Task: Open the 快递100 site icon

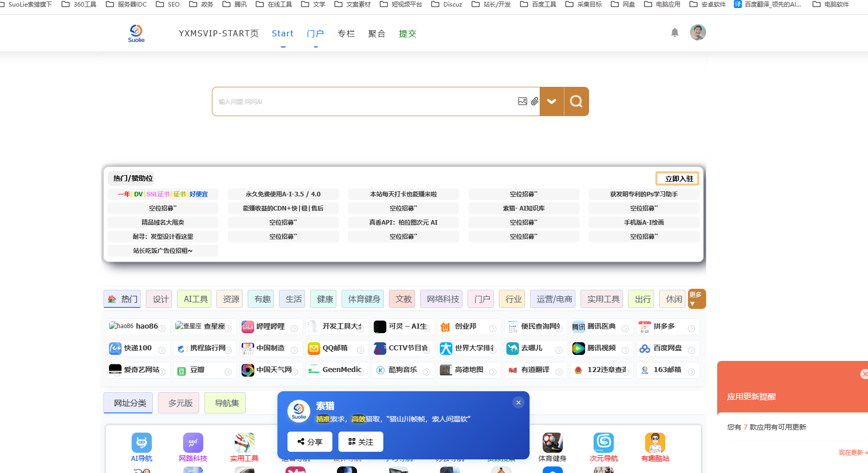Action: (x=115, y=348)
